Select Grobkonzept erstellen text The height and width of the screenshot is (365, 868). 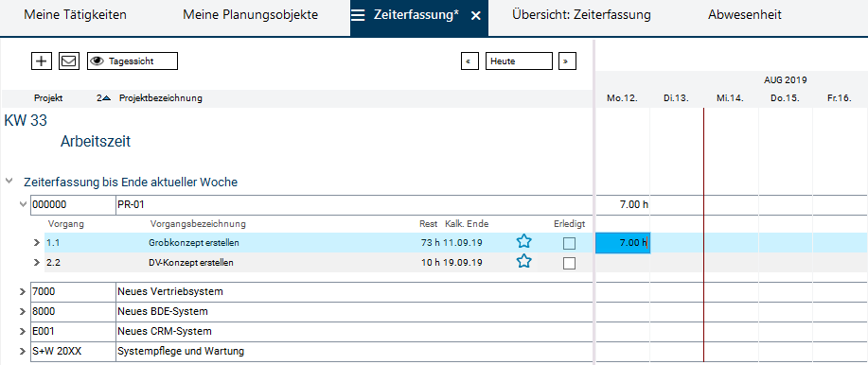click(x=194, y=243)
